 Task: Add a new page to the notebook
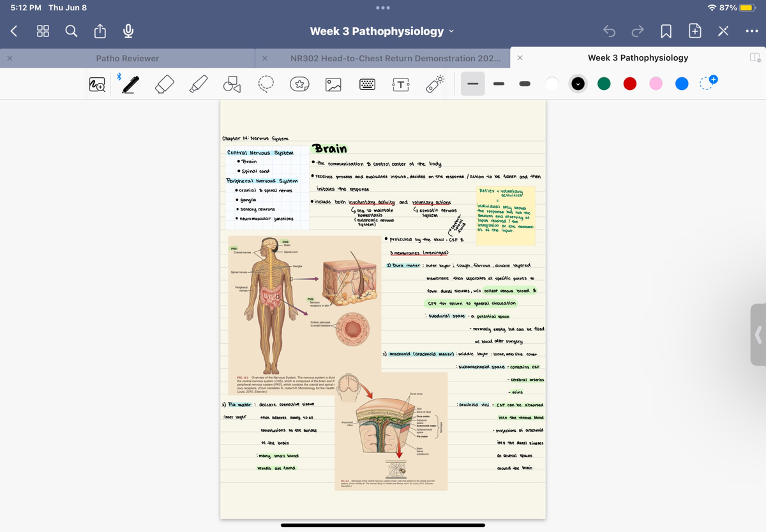click(x=694, y=31)
